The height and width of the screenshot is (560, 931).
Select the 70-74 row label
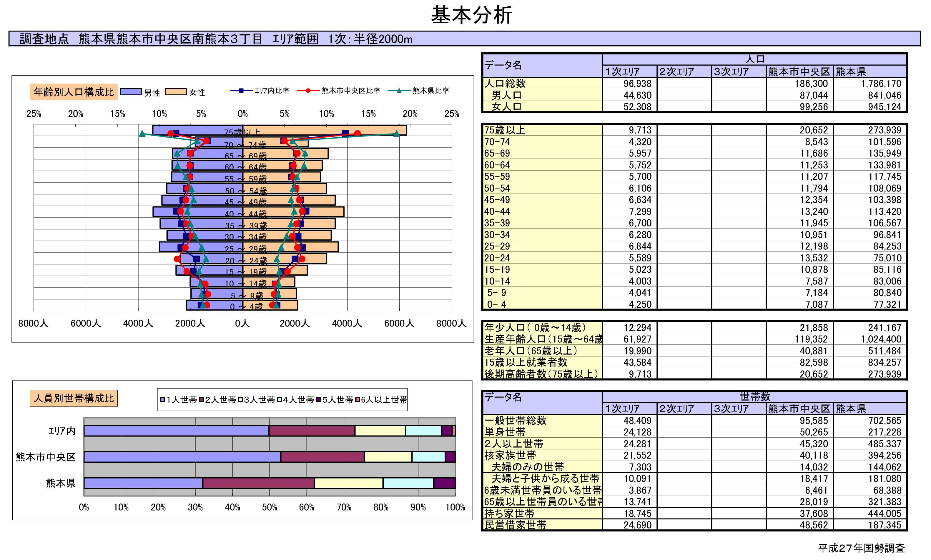[x=543, y=142]
